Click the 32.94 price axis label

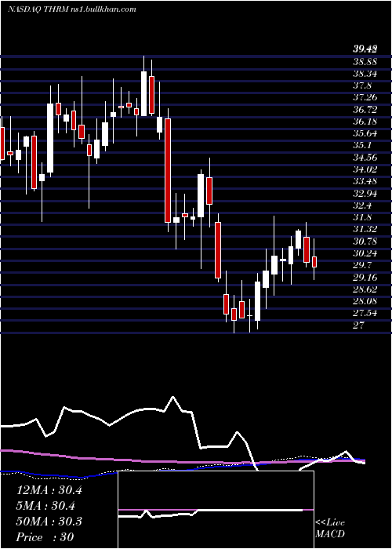click(x=365, y=193)
